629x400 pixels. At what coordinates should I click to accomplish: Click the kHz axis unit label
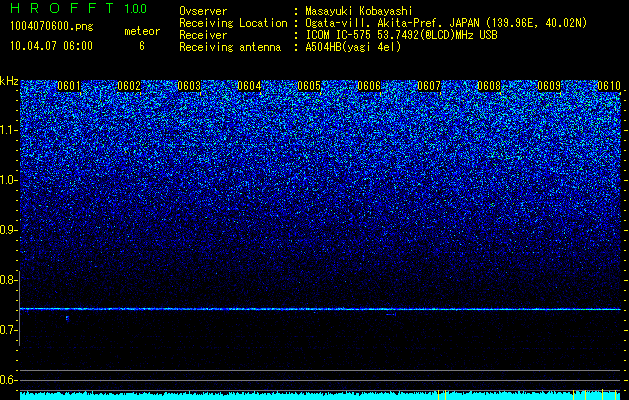click(x=9, y=81)
